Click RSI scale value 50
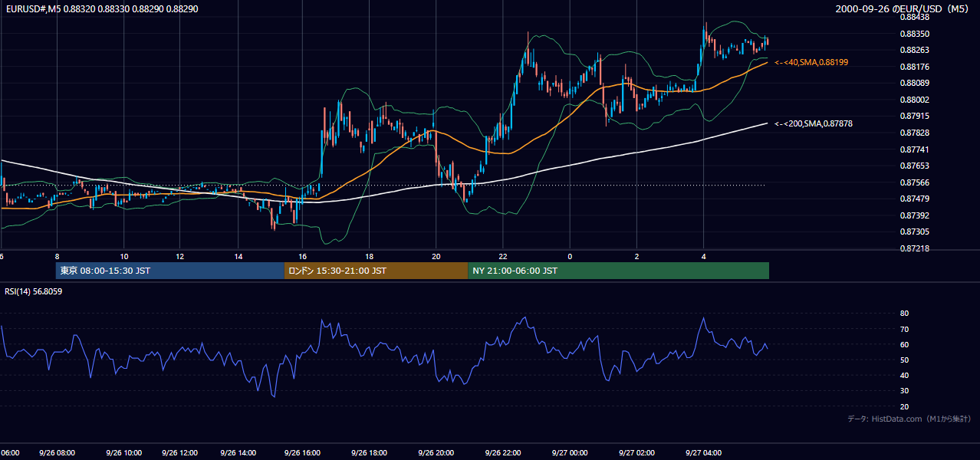This screenshot has height=460, width=980. point(904,360)
